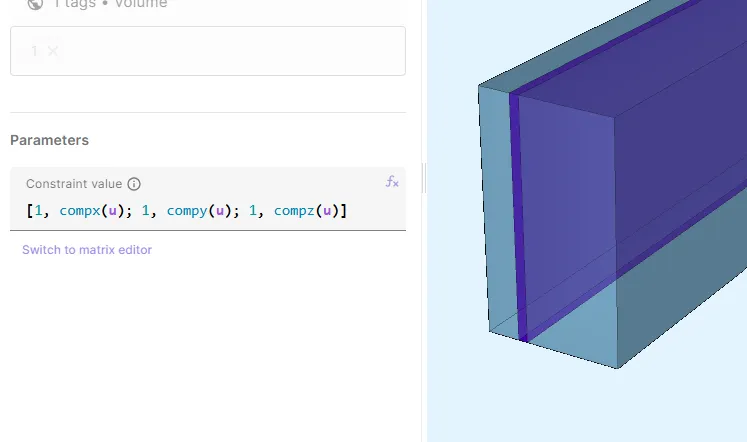
Task: Click the panel splitter handle
Action: coord(424,178)
